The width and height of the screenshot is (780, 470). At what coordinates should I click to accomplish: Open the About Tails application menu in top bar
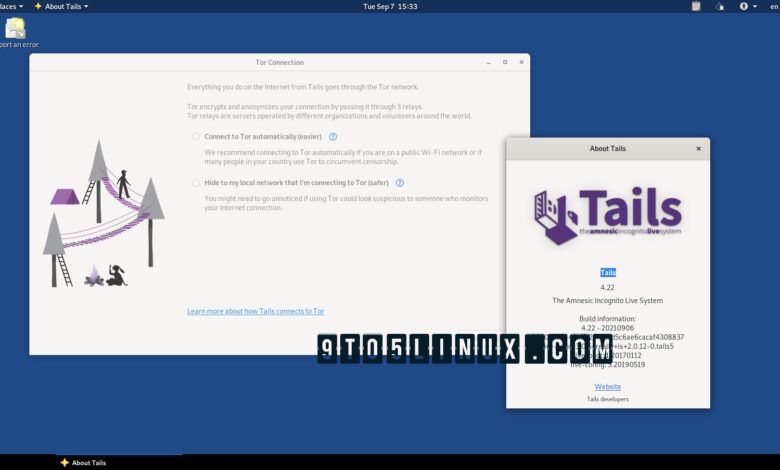click(x=61, y=6)
